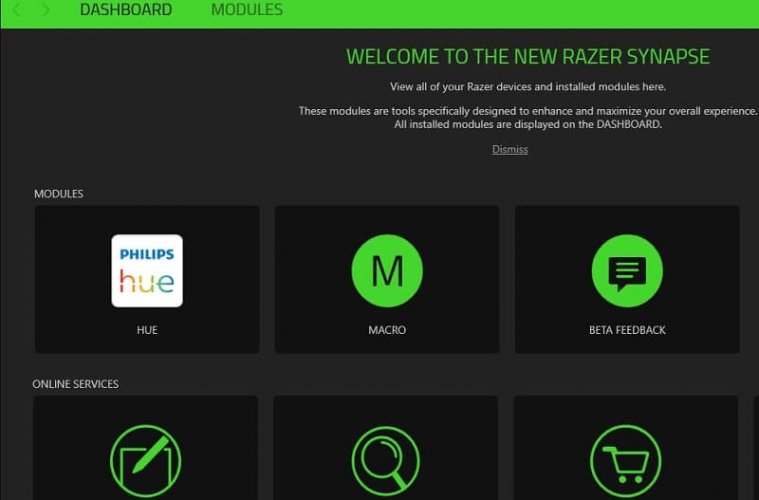Image resolution: width=759 pixels, height=500 pixels.
Task: Select the HUE label text
Action: tap(147, 330)
